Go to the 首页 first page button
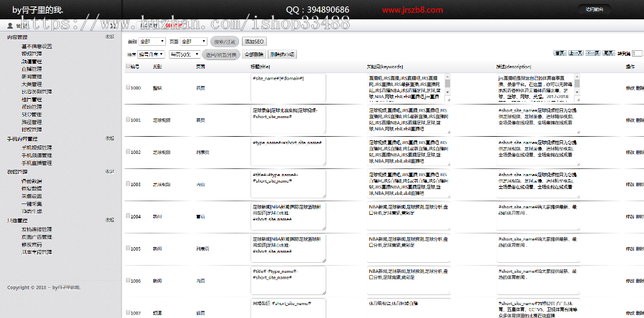Screen dimensions: 644x318 click(x=560, y=53)
